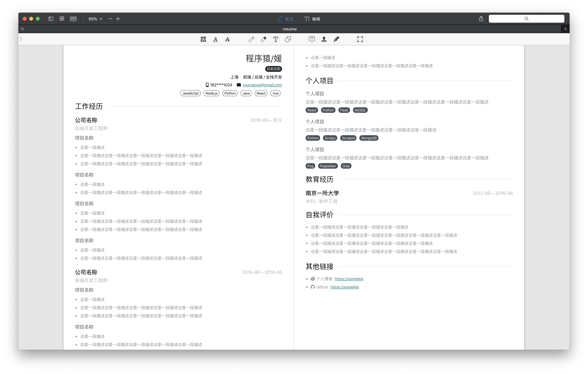Image resolution: width=588 pixels, height=374 pixels.
Task: Select the Underline text tool
Action: coord(215,39)
